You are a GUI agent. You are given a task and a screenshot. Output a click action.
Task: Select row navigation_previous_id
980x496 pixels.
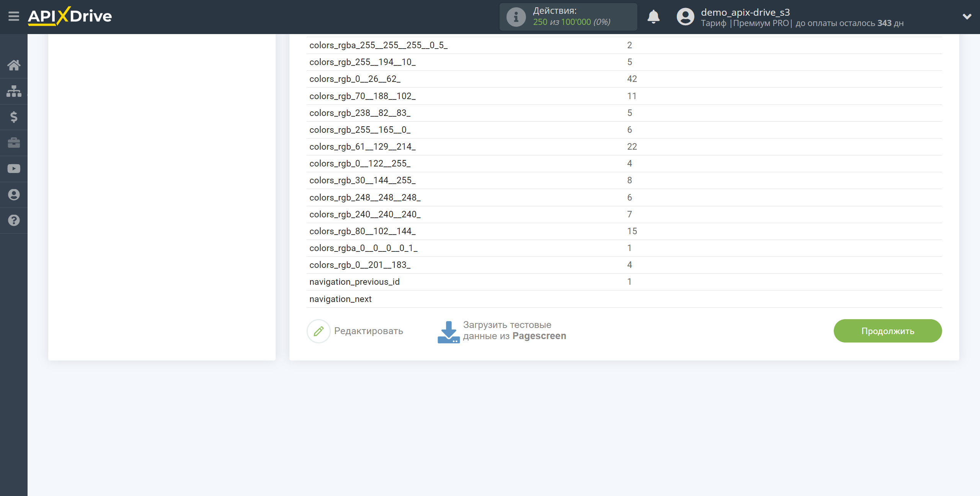(624, 282)
